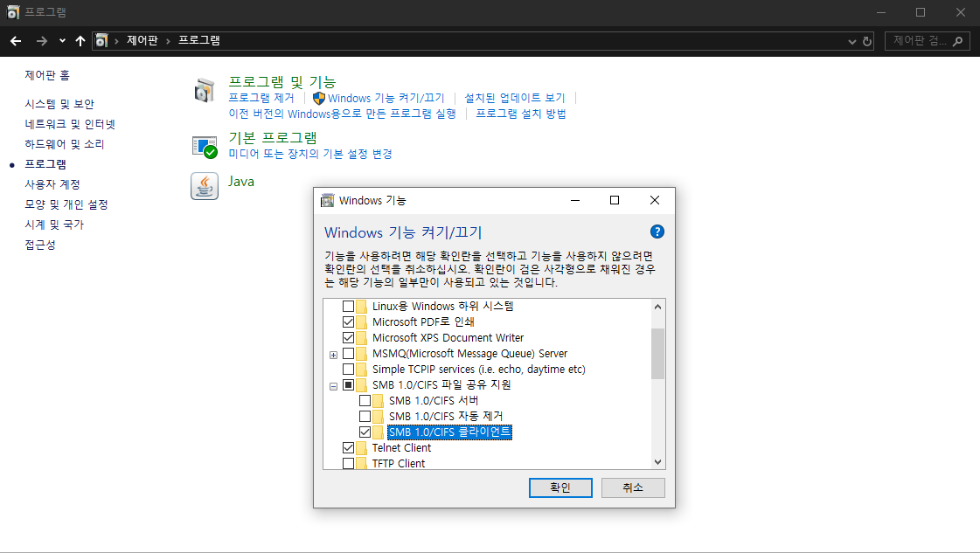Open 설치된 업데이트 보기 link
The image size is (980, 553).
tap(514, 98)
